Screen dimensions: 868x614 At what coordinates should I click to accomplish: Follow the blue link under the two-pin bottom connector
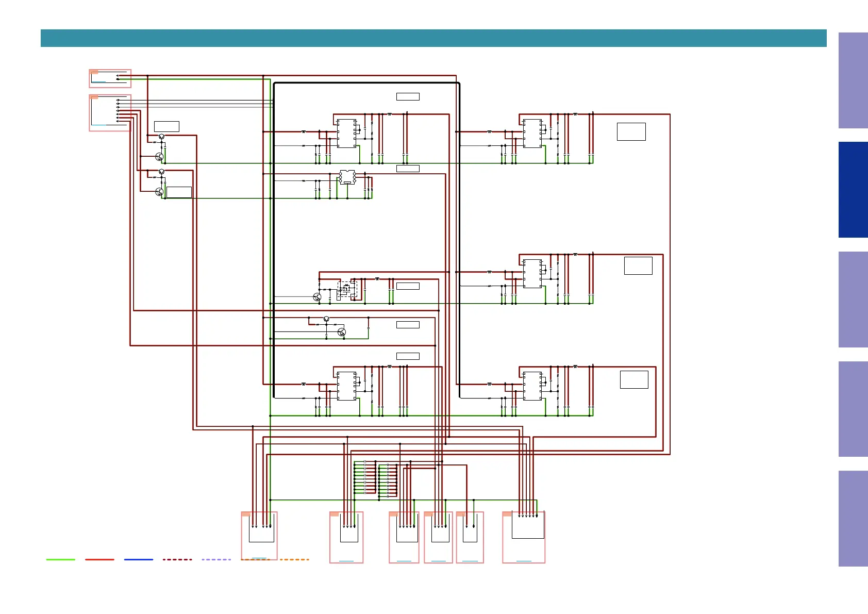coord(470,561)
